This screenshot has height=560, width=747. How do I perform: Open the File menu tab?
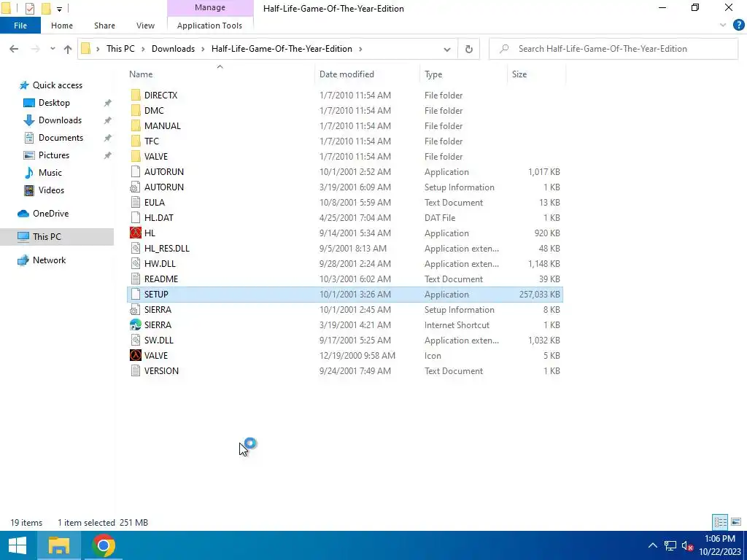point(20,26)
